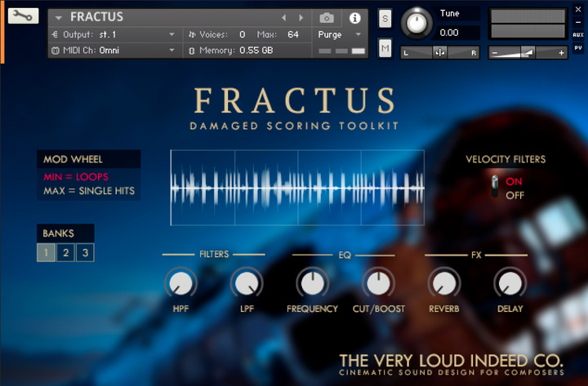Open the MIDI Ch Omni dropdown
Image resolution: width=588 pixels, height=386 pixels.
(114, 51)
